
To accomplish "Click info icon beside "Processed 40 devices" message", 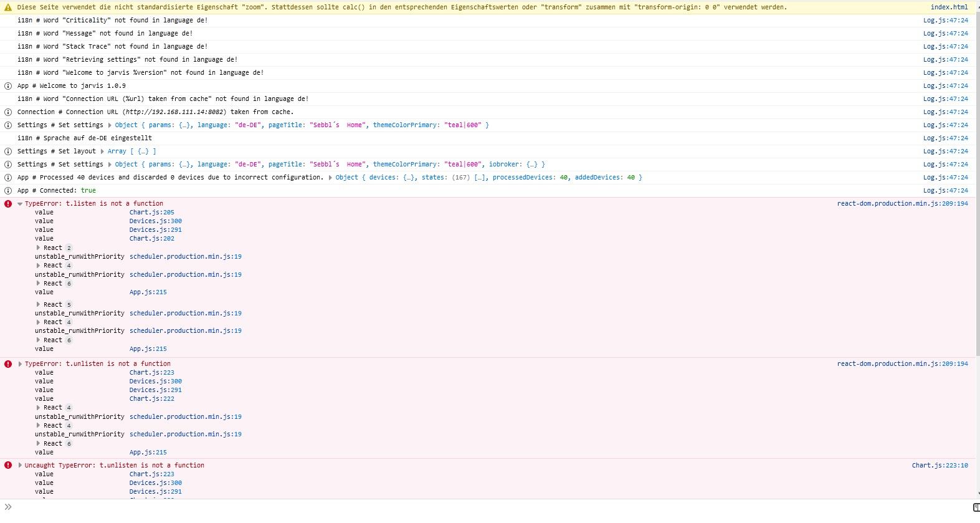I will [x=8, y=178].
